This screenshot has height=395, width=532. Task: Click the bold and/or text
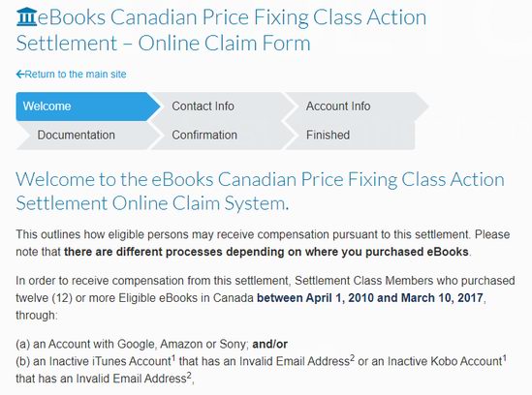(270, 344)
